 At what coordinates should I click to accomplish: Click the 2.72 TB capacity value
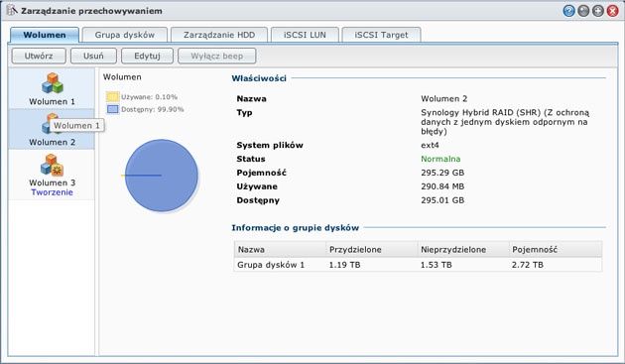click(528, 265)
